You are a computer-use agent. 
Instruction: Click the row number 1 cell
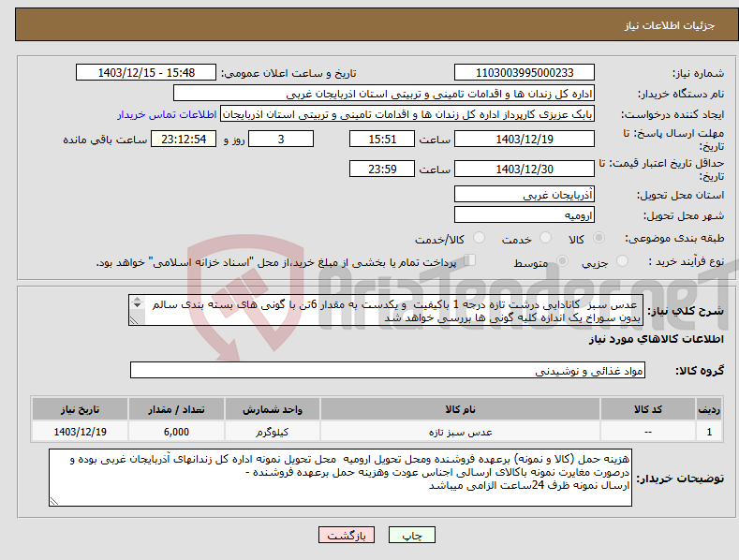coord(709,432)
